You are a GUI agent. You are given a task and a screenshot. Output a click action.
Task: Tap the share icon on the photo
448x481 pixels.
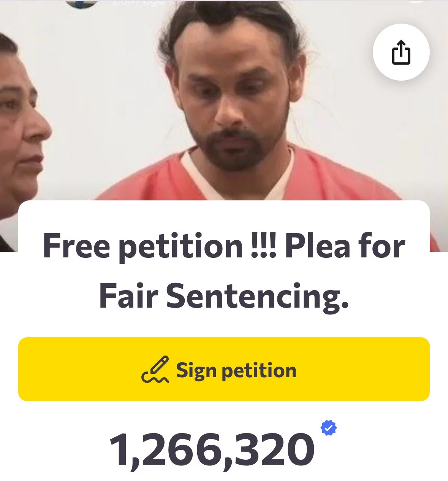point(401,52)
